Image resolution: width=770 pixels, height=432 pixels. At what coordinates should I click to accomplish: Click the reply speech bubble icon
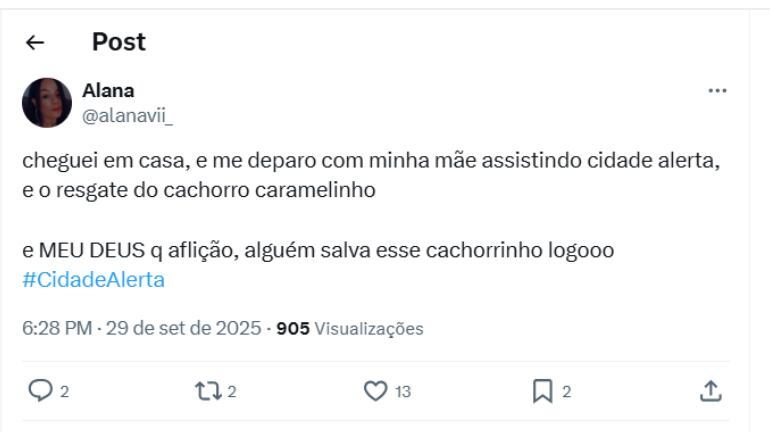click(x=35, y=391)
